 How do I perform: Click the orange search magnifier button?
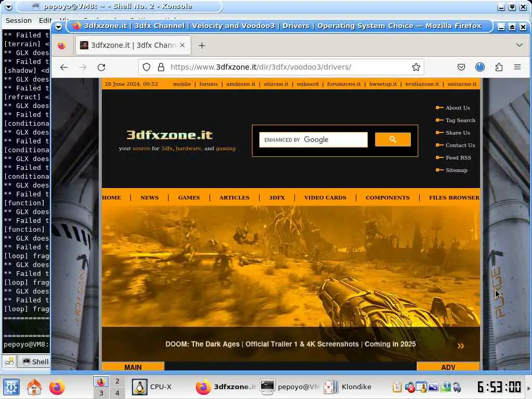pos(393,139)
